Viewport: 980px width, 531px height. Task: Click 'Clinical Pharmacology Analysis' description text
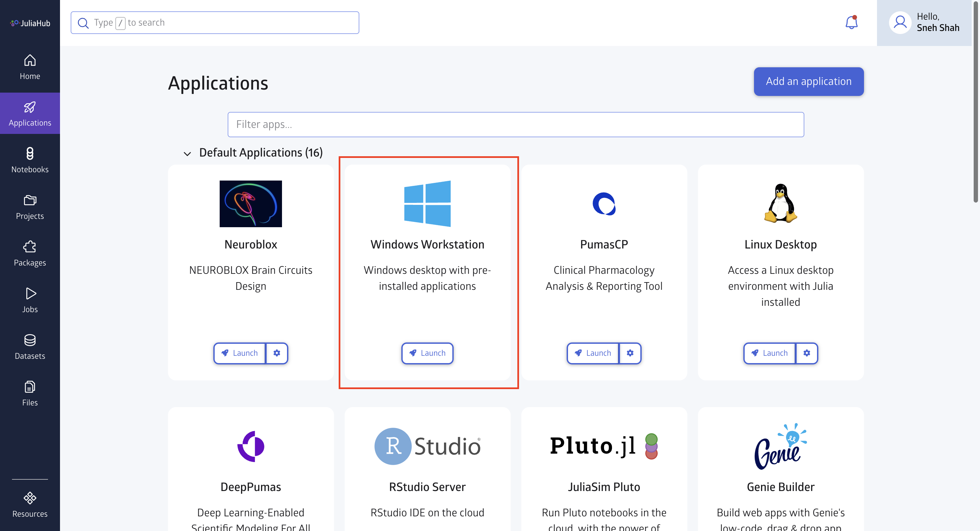pyautogui.click(x=604, y=278)
